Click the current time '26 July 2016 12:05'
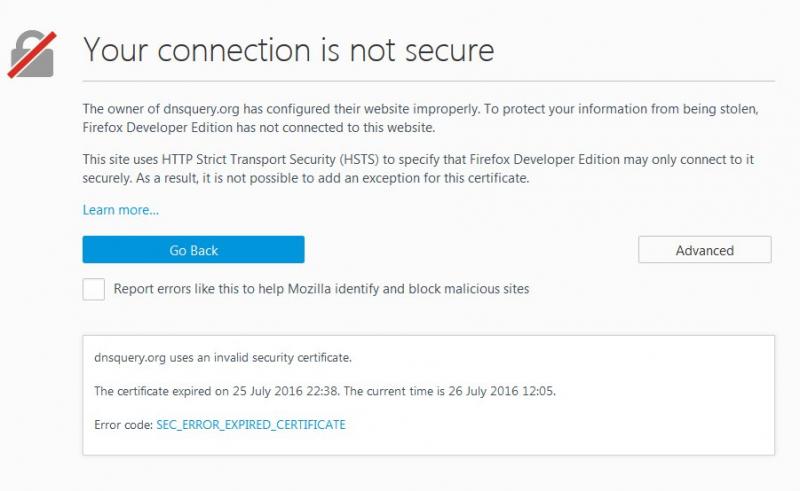 click(x=496, y=391)
